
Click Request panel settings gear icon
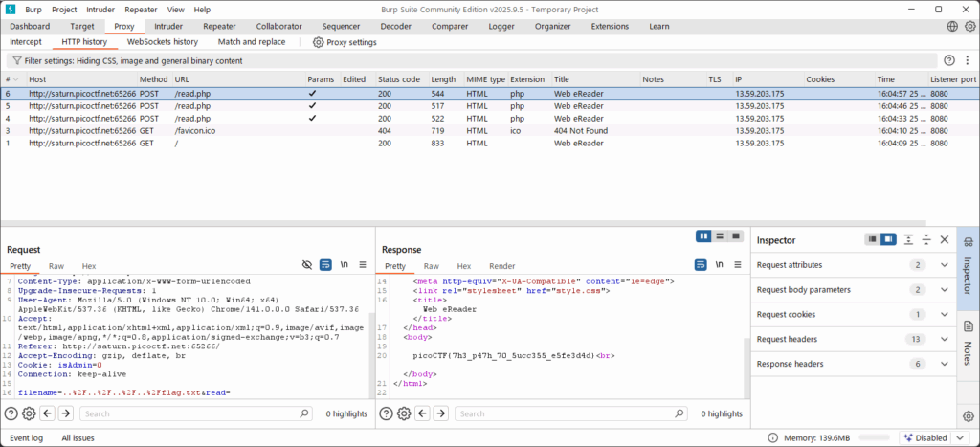coord(29,413)
